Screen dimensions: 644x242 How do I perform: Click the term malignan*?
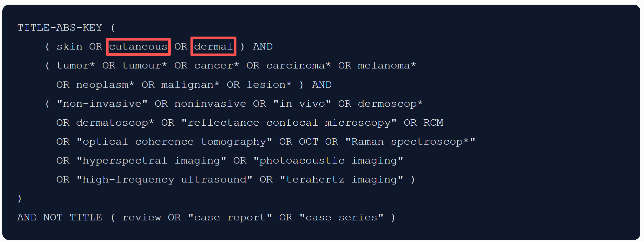pos(190,85)
